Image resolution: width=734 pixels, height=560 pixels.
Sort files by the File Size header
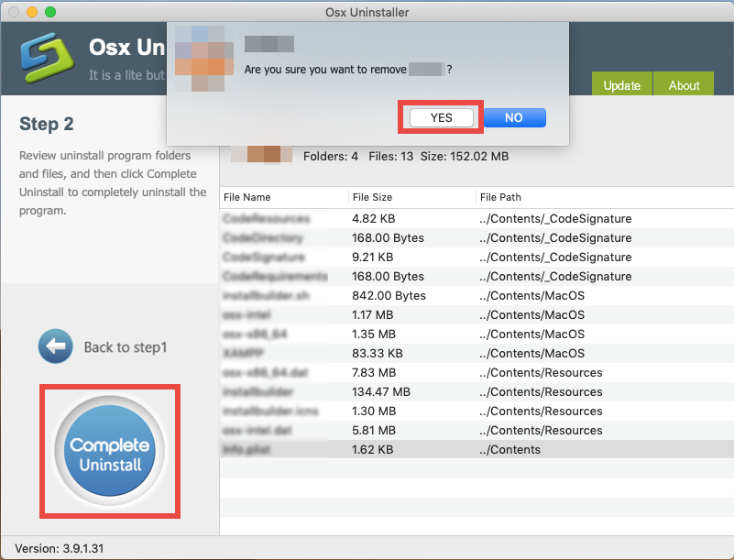(373, 197)
